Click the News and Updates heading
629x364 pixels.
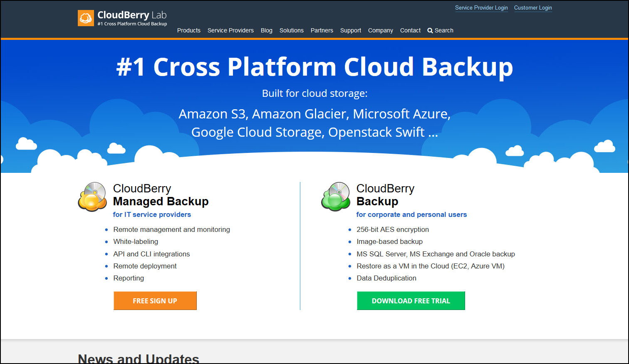(138, 358)
